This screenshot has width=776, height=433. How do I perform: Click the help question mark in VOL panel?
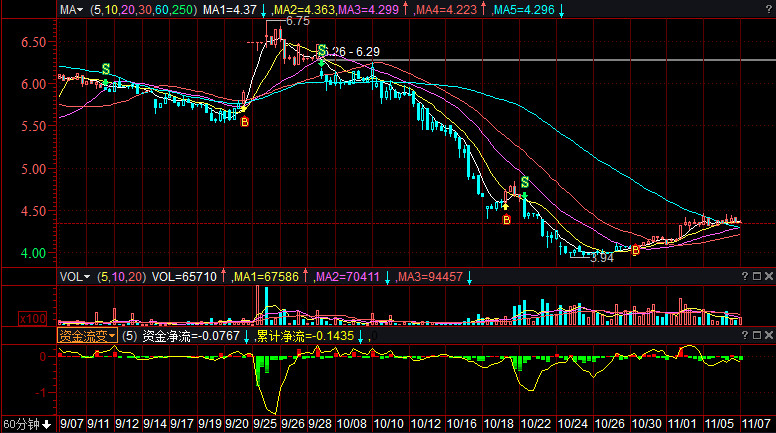tap(746, 276)
